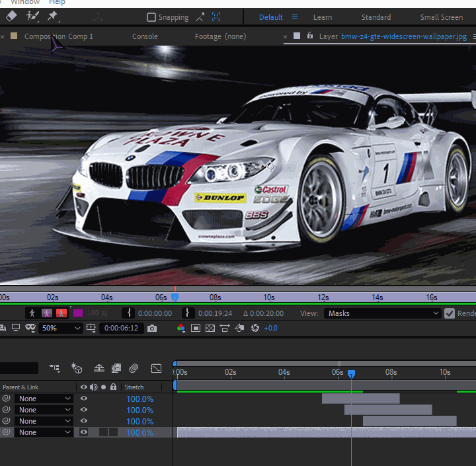
Task: Open the Composition Comp 1 tab
Action: click(59, 36)
